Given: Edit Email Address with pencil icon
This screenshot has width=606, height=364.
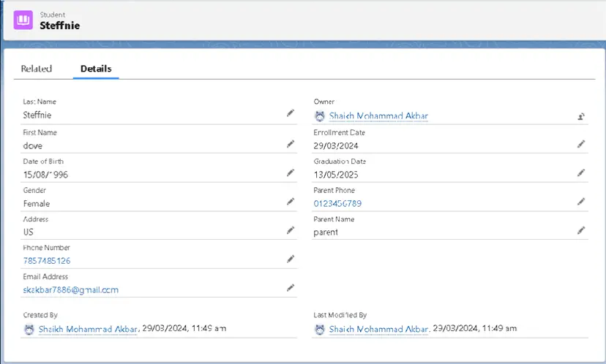Looking at the screenshot, I should (290, 288).
